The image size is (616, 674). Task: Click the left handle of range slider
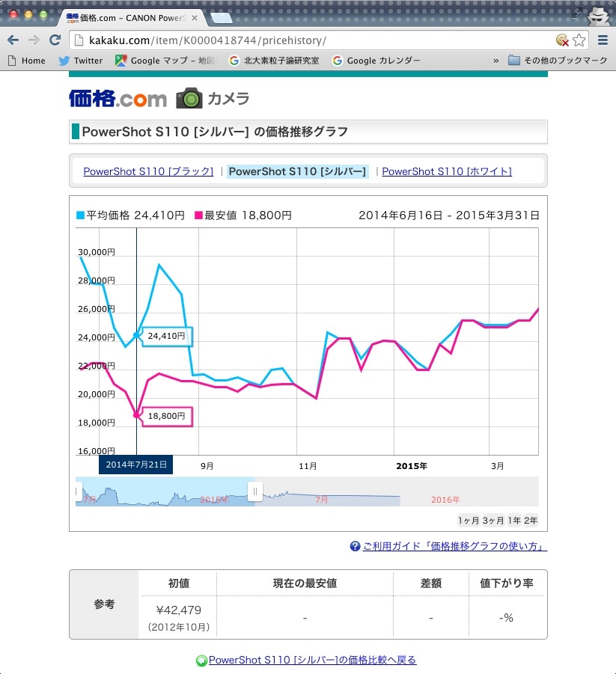(78, 491)
